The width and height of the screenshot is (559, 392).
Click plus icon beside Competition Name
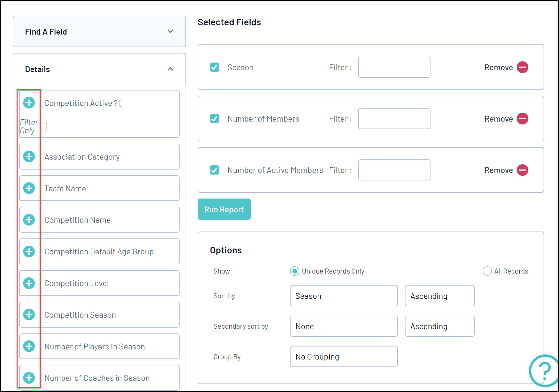point(29,220)
